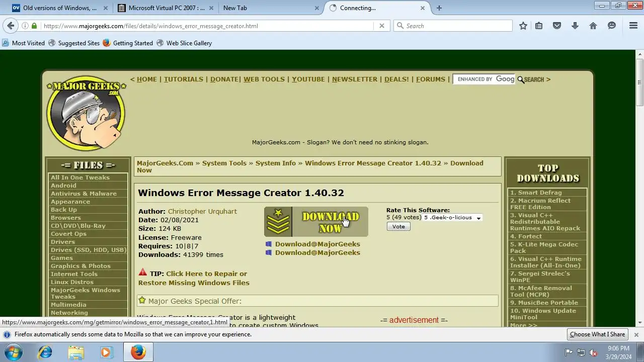The width and height of the screenshot is (644, 362).
Task: Focus the Firefox Search field
Action: tap(453, 26)
